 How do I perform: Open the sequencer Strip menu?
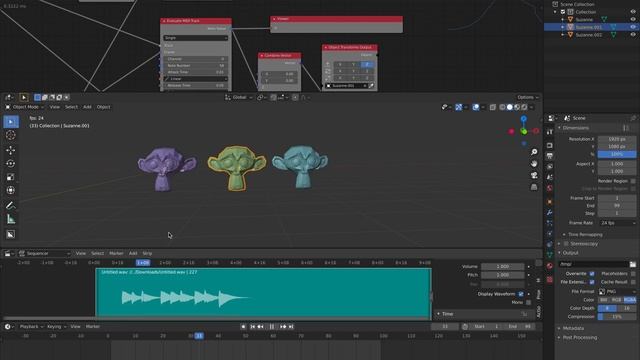point(147,253)
